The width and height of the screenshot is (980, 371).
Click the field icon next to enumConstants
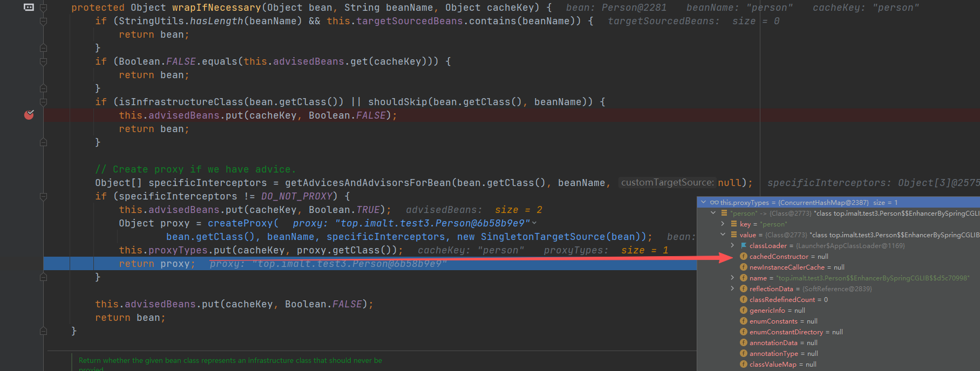tap(744, 321)
